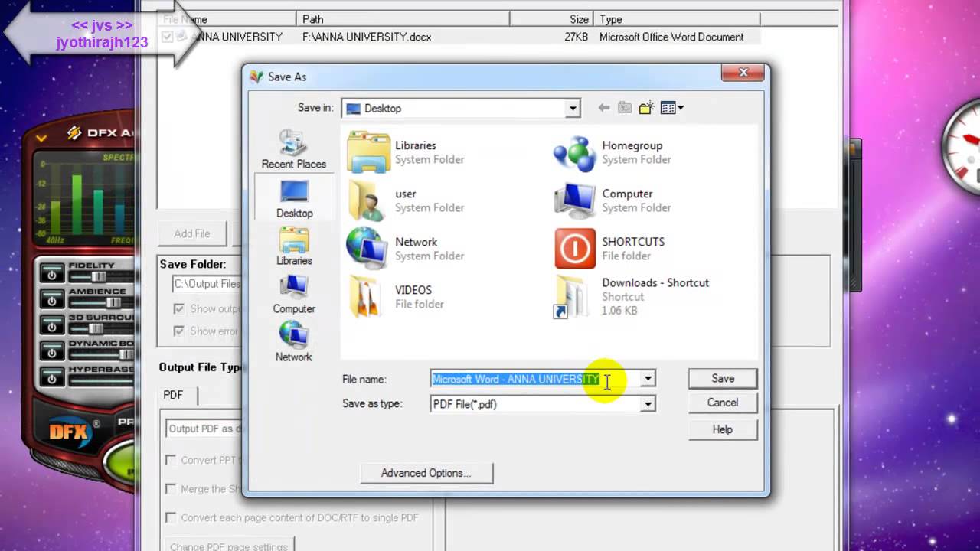Enable Convert each page content checkbox

pos(171,517)
